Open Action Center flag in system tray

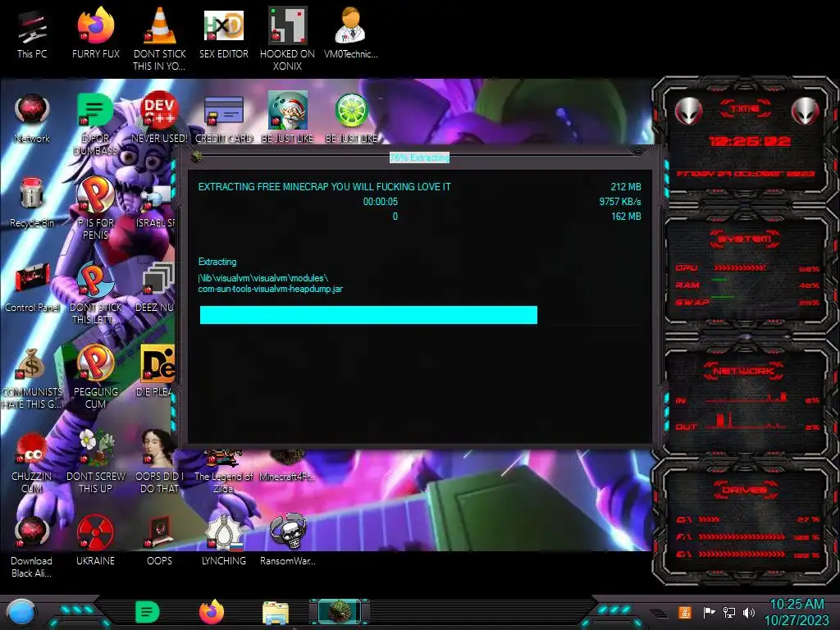709,612
